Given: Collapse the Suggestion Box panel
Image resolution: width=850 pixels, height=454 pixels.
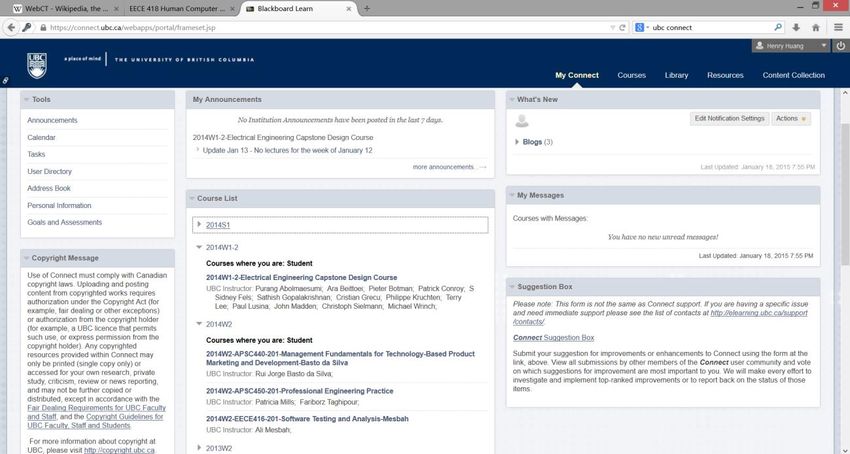Looking at the screenshot, I should coord(511,286).
